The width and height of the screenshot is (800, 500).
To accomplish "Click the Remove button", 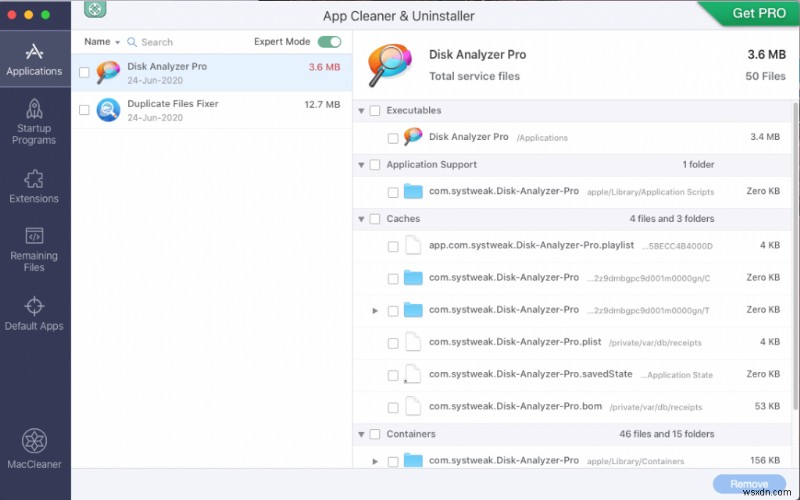I will pyautogui.click(x=749, y=484).
